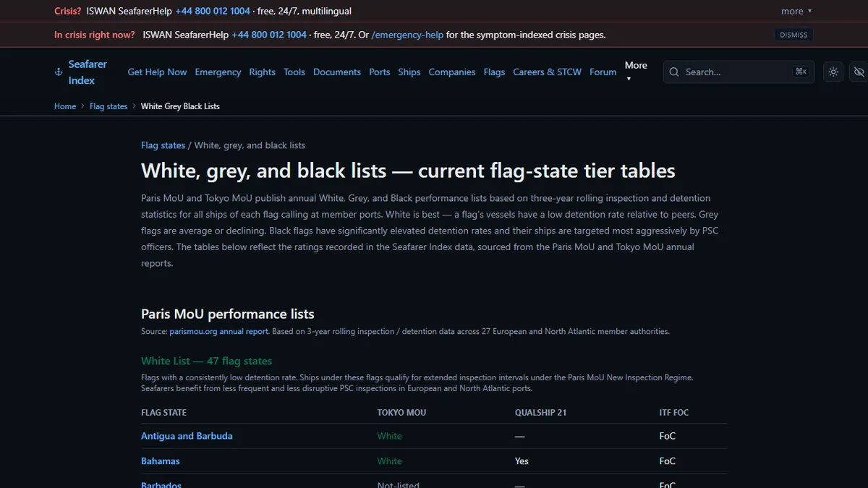Click the 'White Grey Black Lists' breadcrumb text
Image resolution: width=868 pixels, height=488 pixels.
tap(180, 106)
